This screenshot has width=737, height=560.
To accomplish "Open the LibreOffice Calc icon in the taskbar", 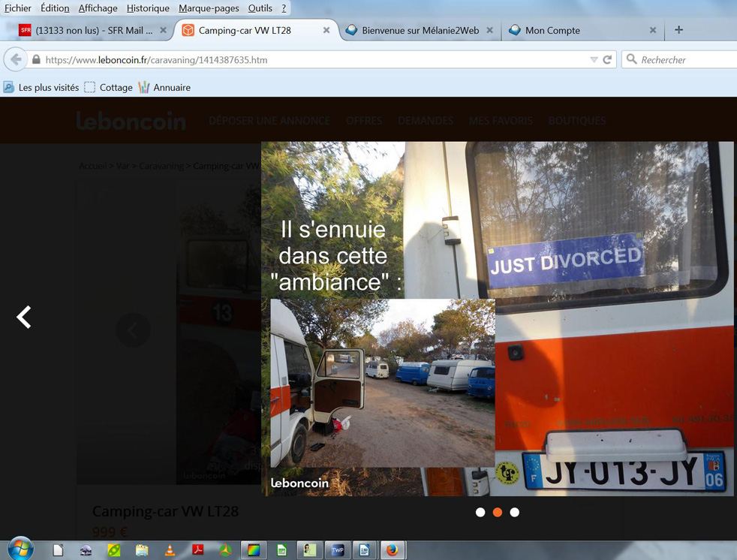I will pyautogui.click(x=281, y=549).
